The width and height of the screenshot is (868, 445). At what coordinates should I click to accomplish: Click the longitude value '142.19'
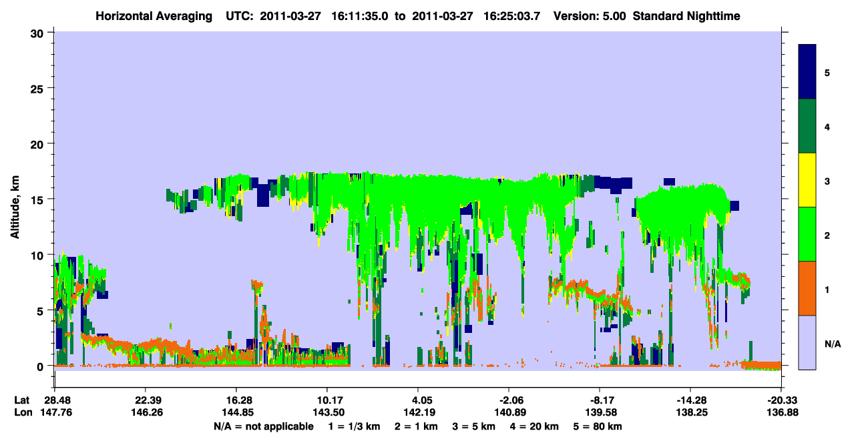[418, 412]
